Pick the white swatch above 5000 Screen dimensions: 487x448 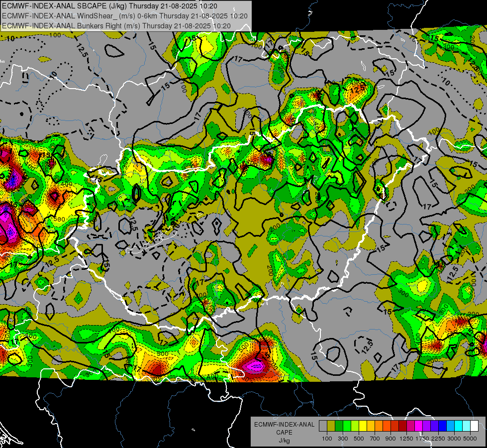point(474,426)
